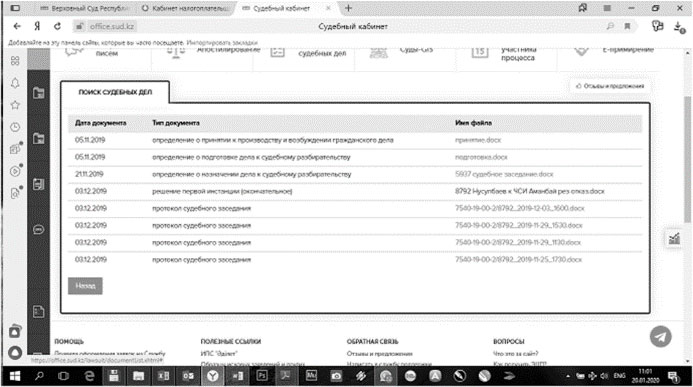This screenshot has height=387, width=693.
Task: Download the принятие.docx file
Action: tap(478, 140)
